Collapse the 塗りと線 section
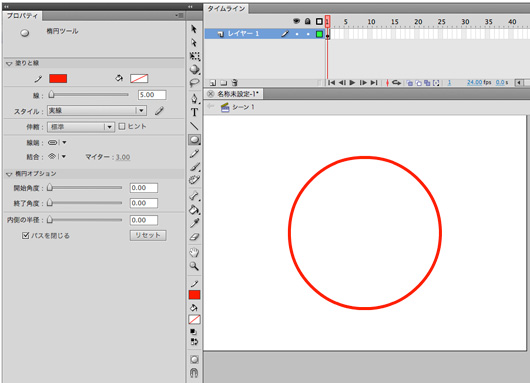 pos(9,64)
